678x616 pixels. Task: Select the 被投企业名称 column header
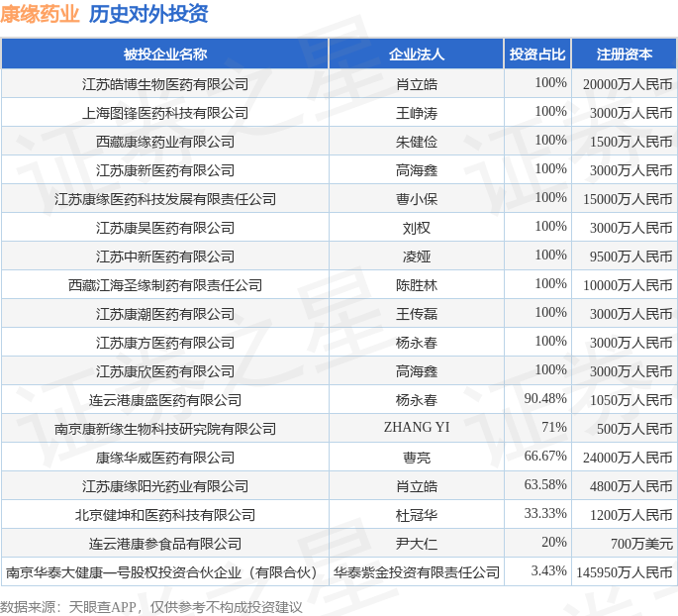[164, 54]
